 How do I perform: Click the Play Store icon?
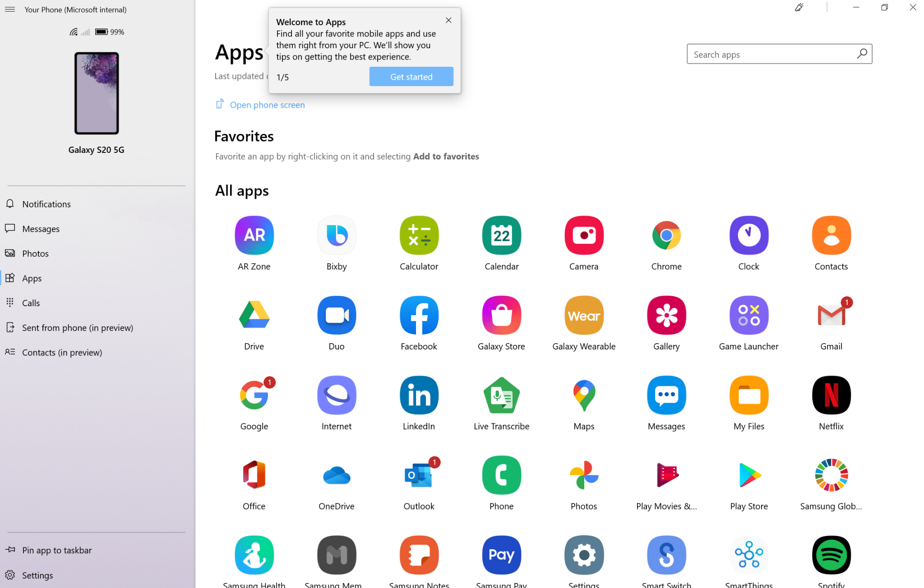pos(748,475)
